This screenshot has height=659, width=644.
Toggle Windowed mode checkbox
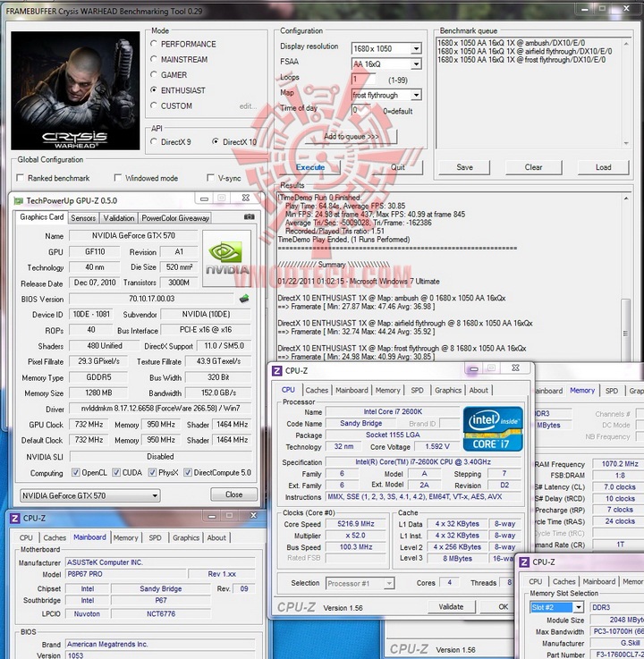118,178
